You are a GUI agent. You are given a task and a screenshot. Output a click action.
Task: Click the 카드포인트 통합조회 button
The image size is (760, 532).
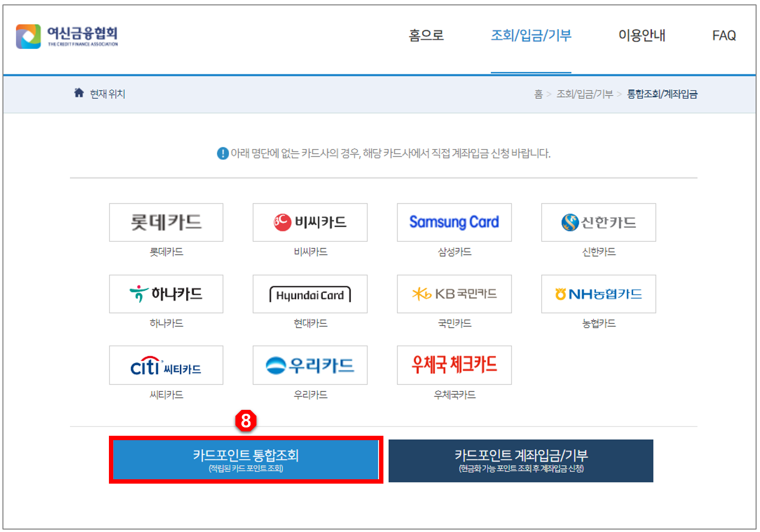click(246, 460)
